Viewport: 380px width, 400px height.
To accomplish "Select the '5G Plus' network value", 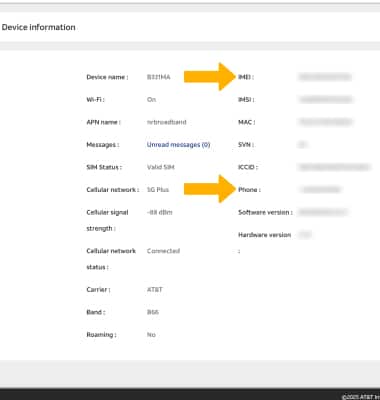I will tap(158, 190).
